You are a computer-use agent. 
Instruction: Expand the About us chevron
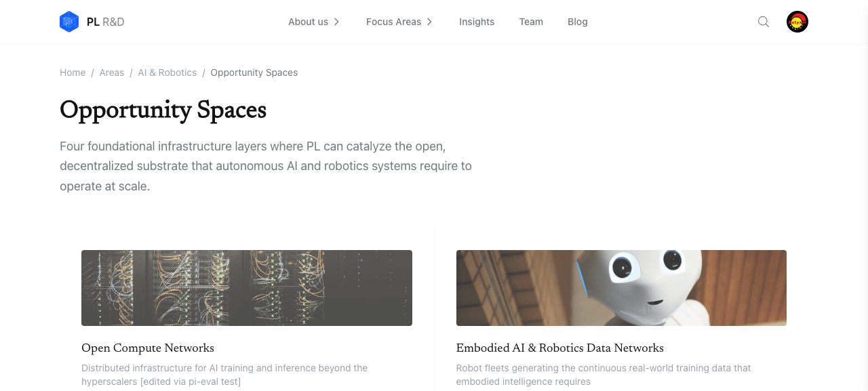336,22
